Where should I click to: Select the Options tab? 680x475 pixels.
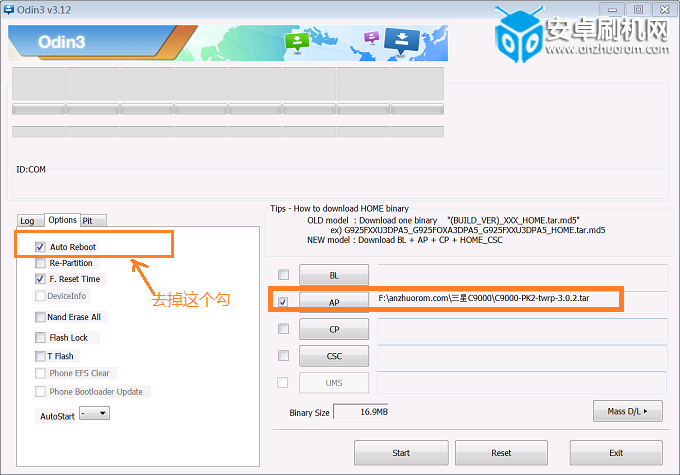tap(62, 220)
